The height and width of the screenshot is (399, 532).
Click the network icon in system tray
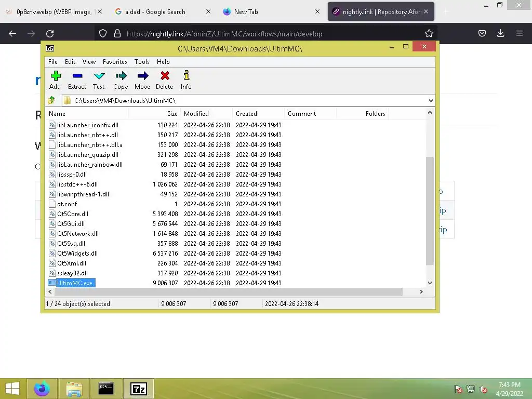tap(471, 389)
